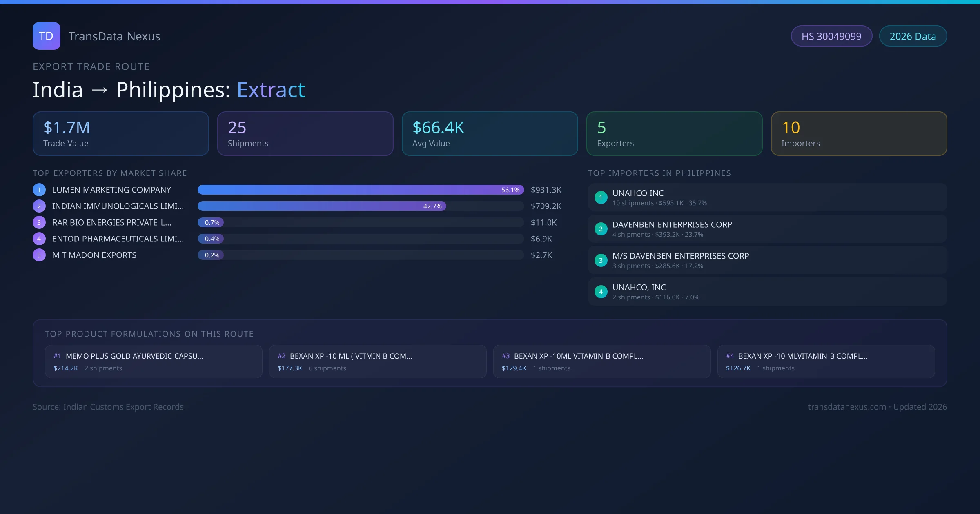Click the TransData Nexus brand name
Screen dimensions: 980x514
click(x=114, y=36)
